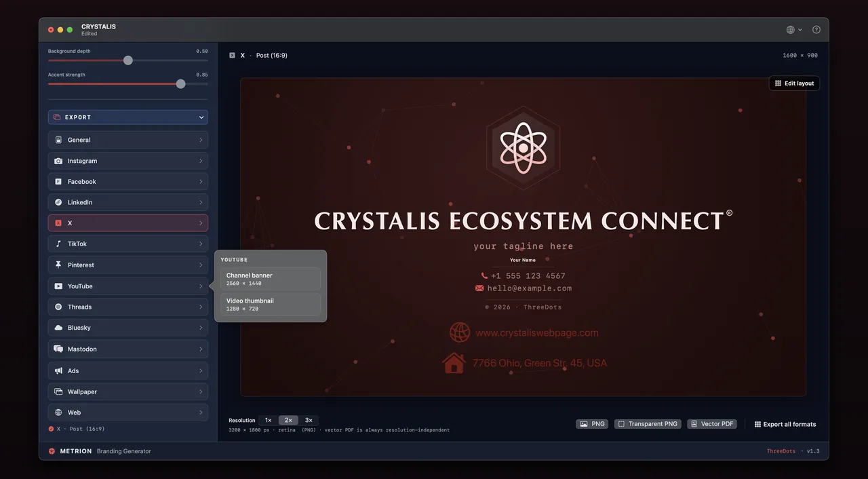The image size is (868, 479).
Task: Select YouTube Channel banner format
Action: point(271,279)
